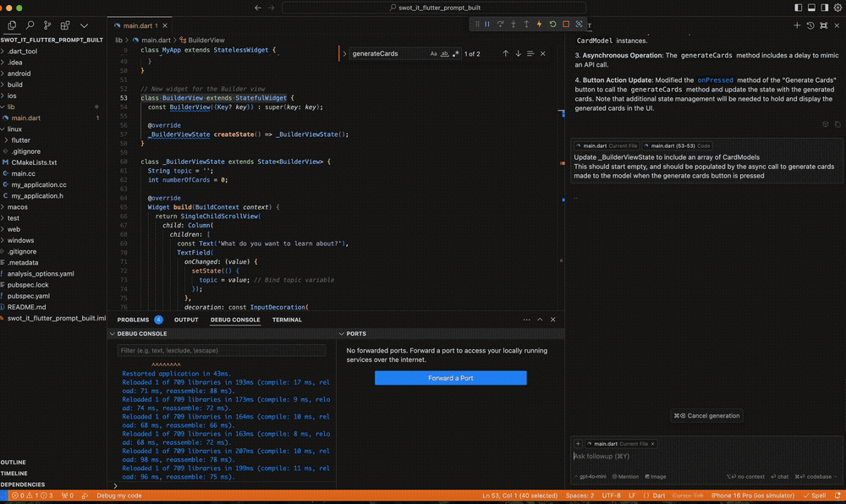
Task: Click the Image attach button
Action: pos(656,476)
